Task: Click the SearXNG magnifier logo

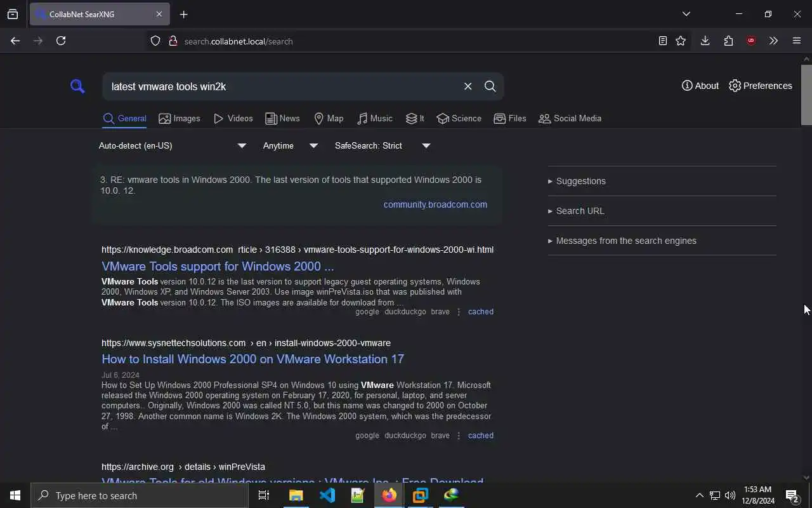Action: [x=77, y=86]
